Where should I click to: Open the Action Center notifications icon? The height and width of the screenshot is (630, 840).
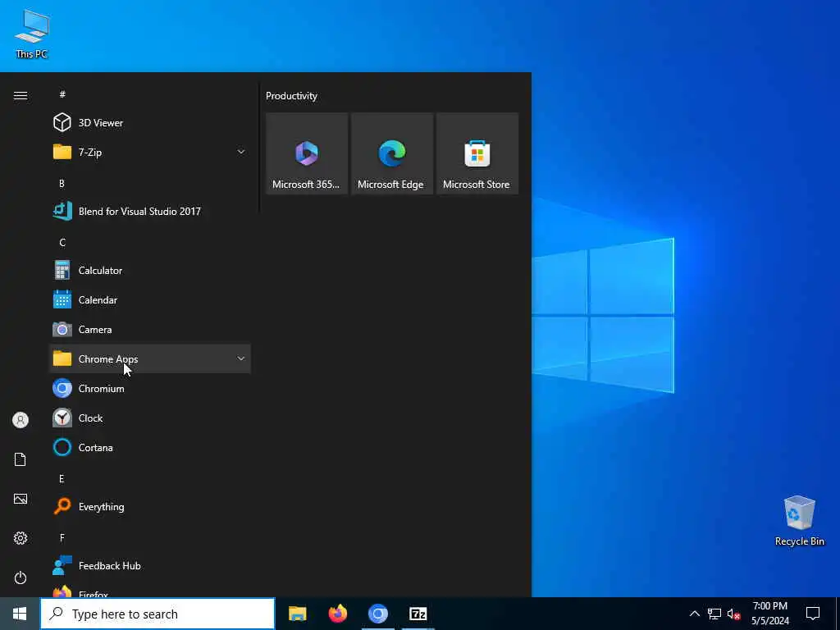pos(813,614)
